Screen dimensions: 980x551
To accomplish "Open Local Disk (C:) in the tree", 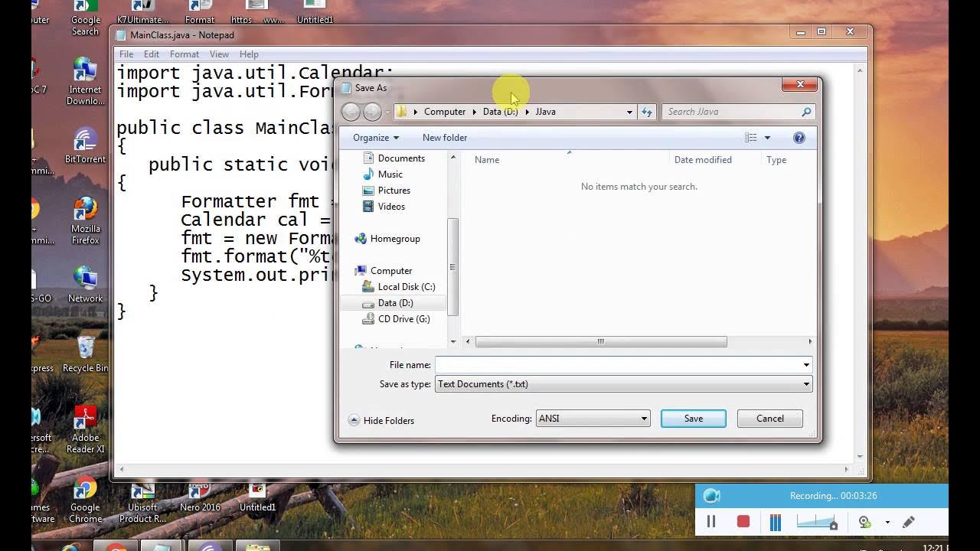I will (x=406, y=287).
